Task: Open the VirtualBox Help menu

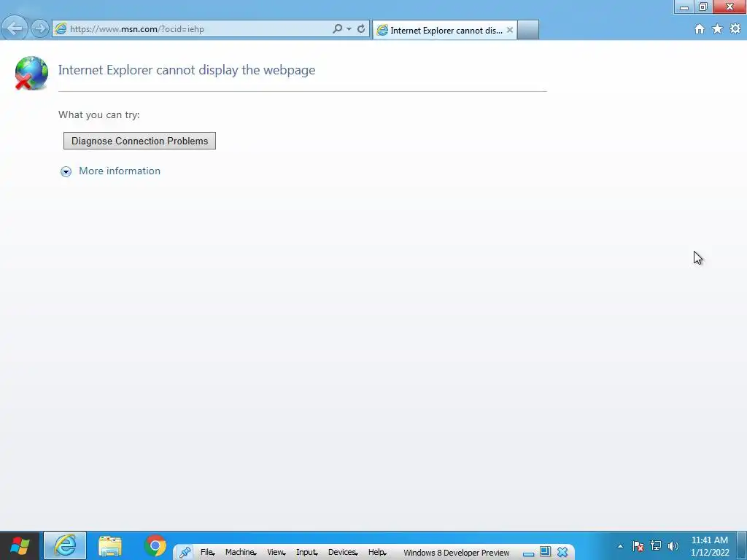Action: tap(377, 553)
